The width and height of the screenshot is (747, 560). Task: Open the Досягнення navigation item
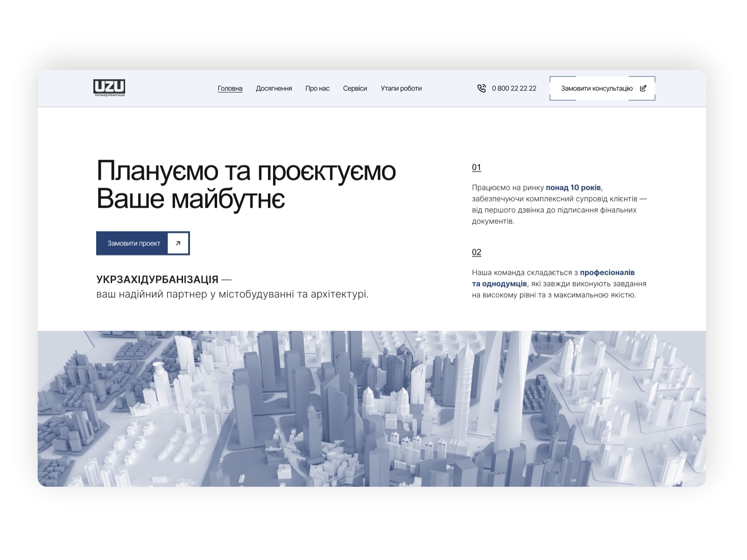(x=274, y=88)
